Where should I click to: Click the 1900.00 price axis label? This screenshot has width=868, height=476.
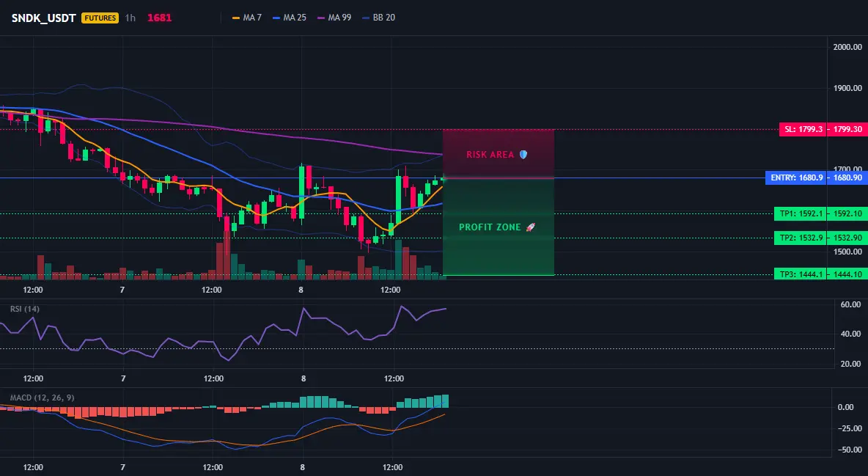coord(847,88)
